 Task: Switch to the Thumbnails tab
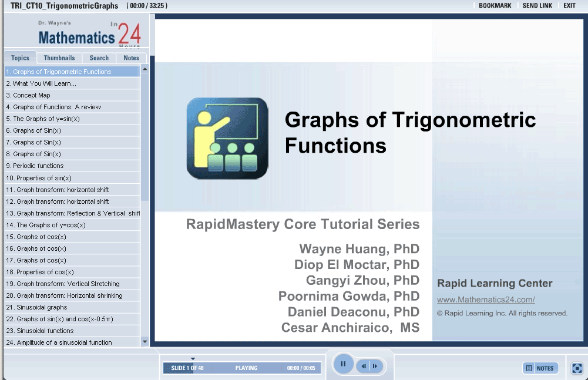click(x=59, y=58)
